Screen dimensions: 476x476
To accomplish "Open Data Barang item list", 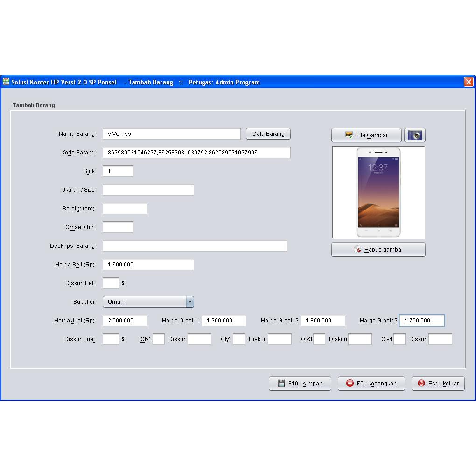I will pos(268,134).
